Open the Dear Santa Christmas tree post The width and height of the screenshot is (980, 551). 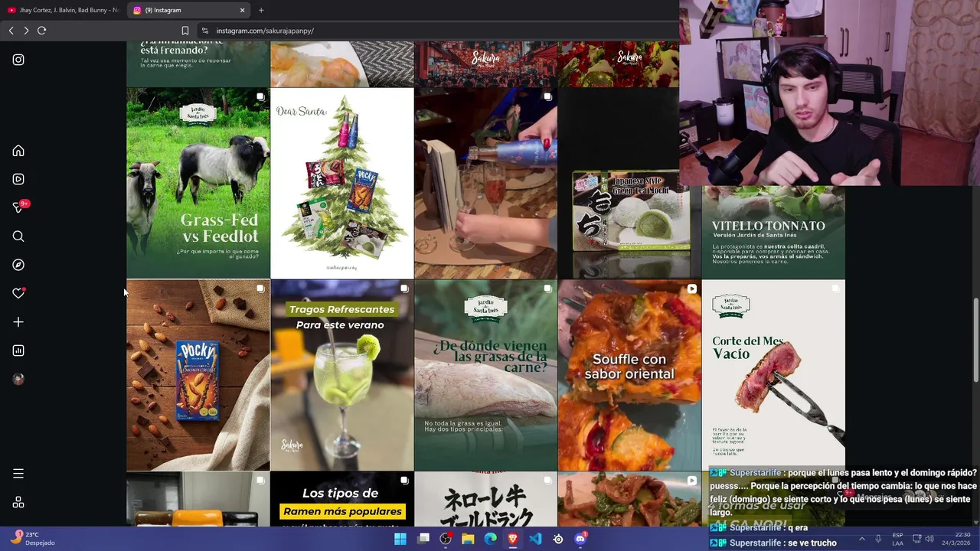tap(342, 183)
